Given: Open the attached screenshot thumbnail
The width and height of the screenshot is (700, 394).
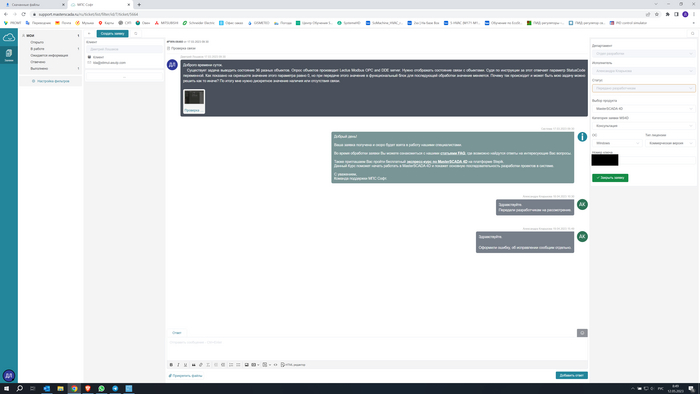Looking at the screenshot, I should click(194, 101).
